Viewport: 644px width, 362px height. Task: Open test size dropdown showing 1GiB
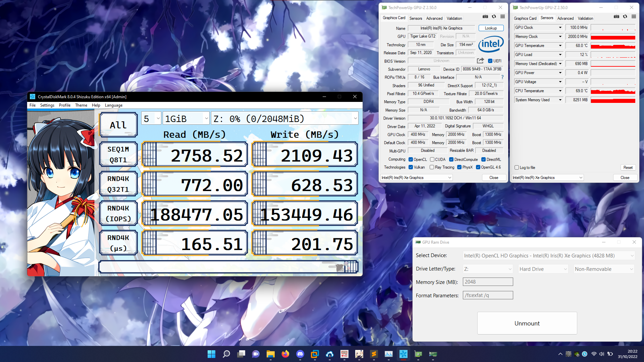(186, 118)
